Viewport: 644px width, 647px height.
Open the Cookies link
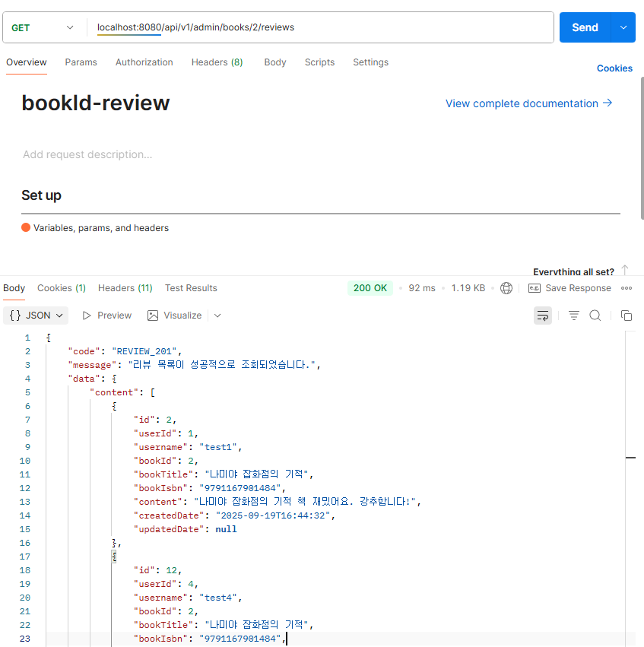614,68
